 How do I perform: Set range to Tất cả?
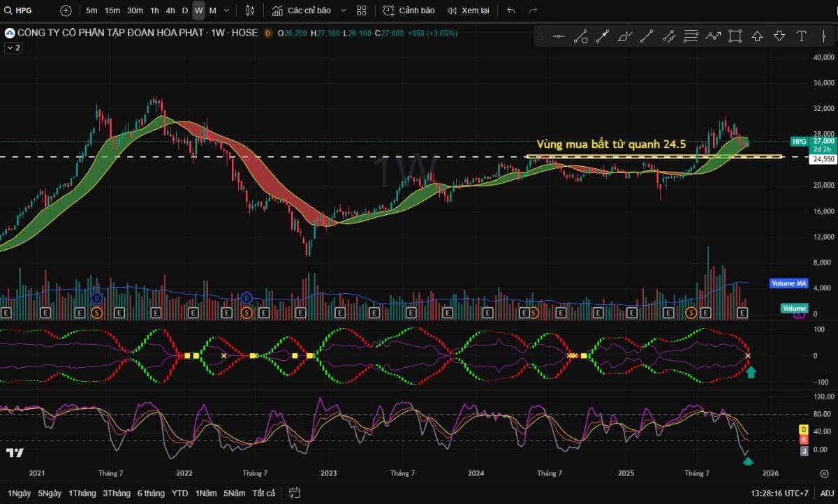(x=263, y=493)
